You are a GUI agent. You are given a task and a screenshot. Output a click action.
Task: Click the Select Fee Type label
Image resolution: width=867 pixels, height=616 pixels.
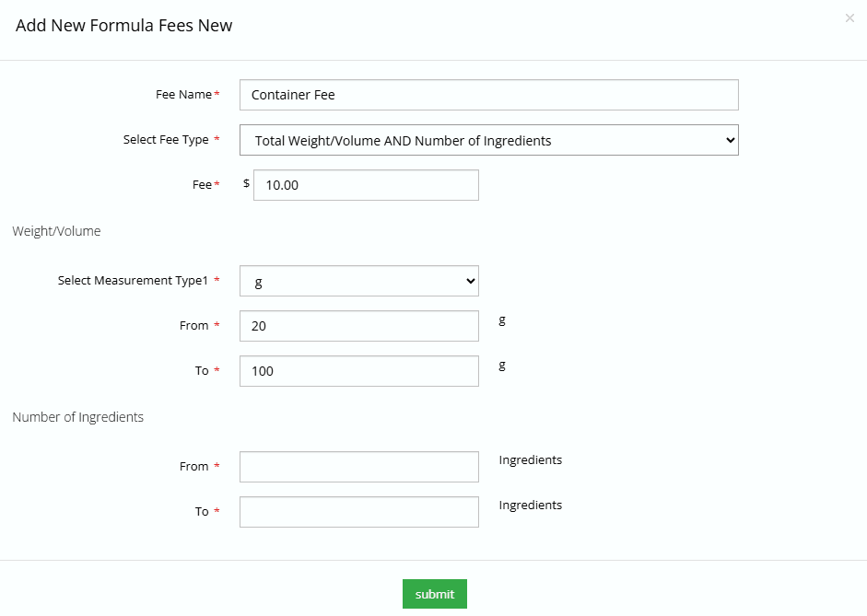(166, 140)
